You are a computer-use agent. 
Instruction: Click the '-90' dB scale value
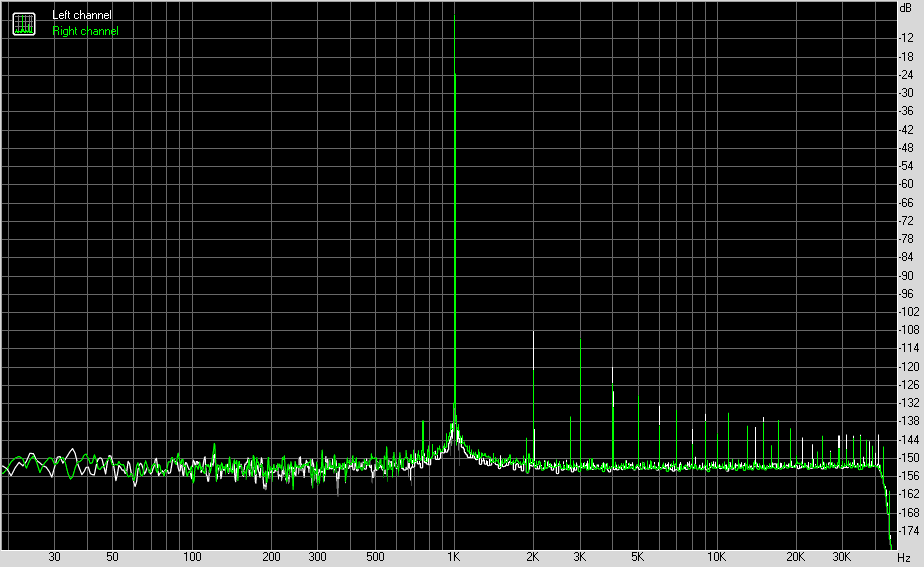906,276
